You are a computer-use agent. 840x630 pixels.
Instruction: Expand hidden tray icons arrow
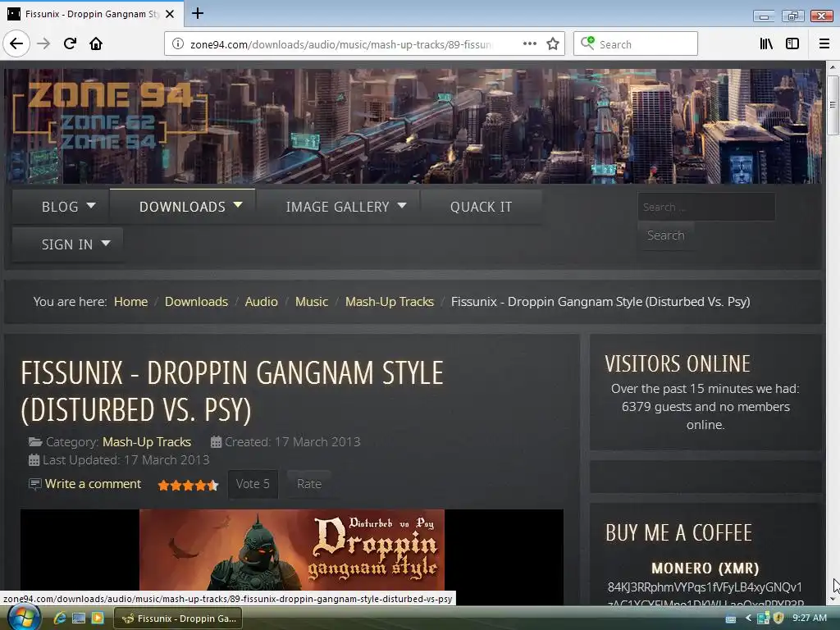click(x=748, y=619)
